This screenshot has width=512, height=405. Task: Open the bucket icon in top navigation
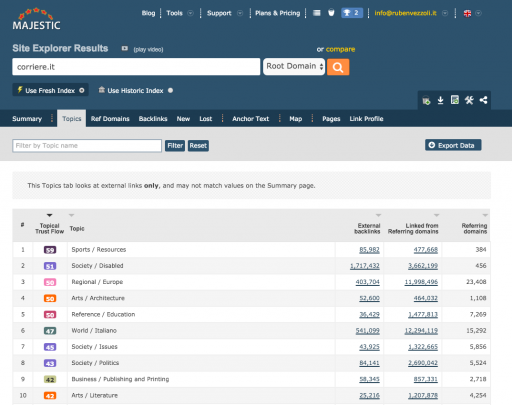[x=331, y=13]
